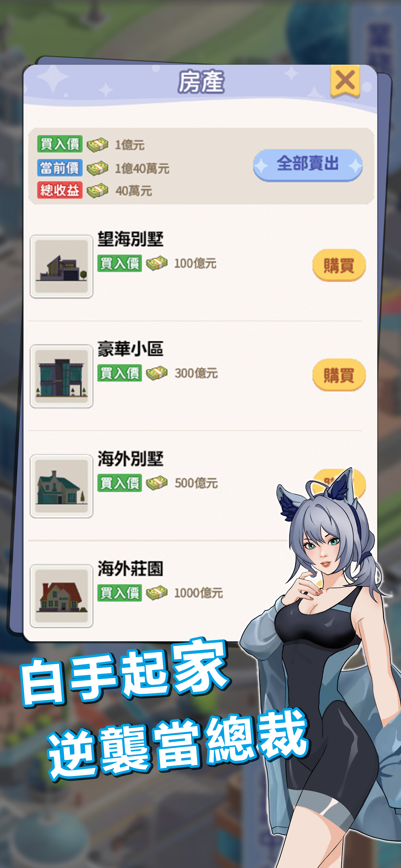Screen dimensions: 401x868
Task: Tap the cash icon beside 1億40萬元 current price
Action: [x=98, y=168]
